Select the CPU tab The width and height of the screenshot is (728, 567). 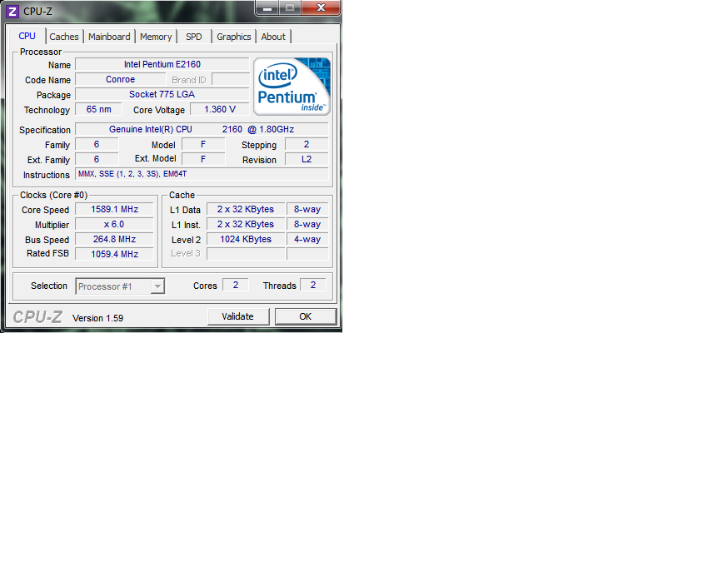(x=27, y=36)
